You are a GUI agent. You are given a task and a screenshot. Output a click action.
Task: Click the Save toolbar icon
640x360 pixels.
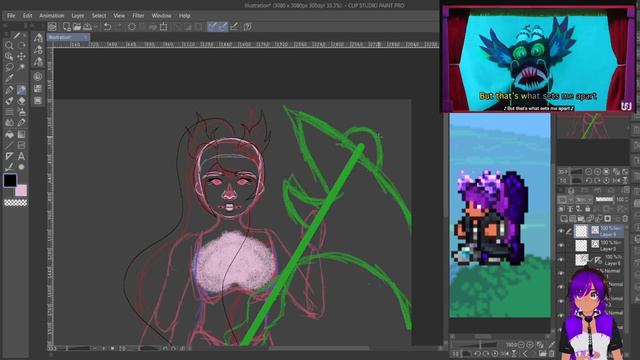[x=87, y=27]
